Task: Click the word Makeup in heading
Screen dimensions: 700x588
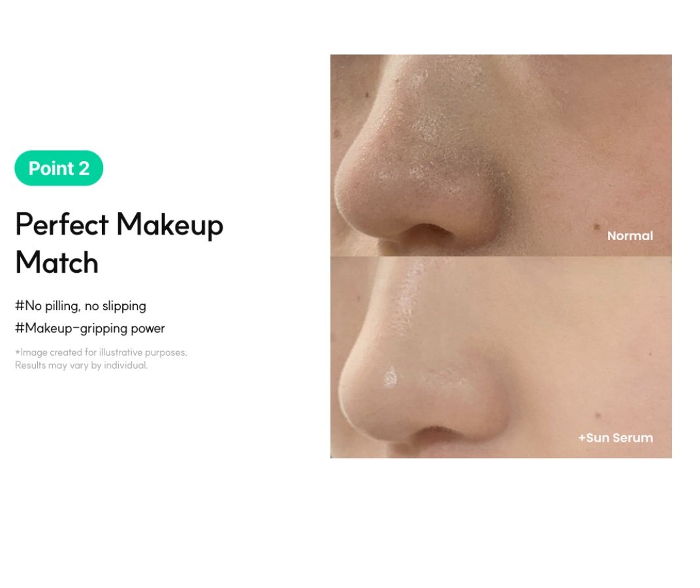Action: coord(170,226)
